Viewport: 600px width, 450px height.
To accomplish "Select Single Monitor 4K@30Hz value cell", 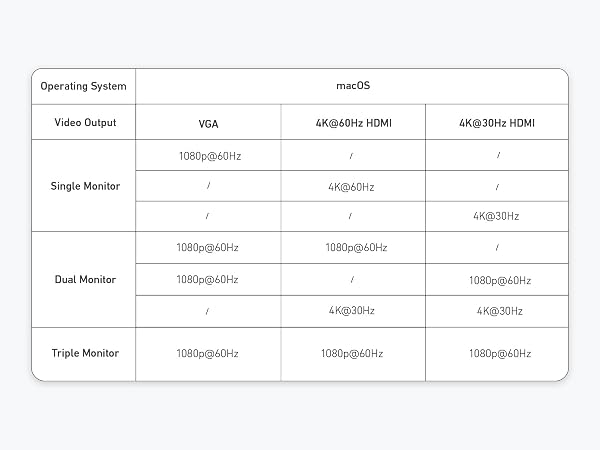I will (x=497, y=217).
